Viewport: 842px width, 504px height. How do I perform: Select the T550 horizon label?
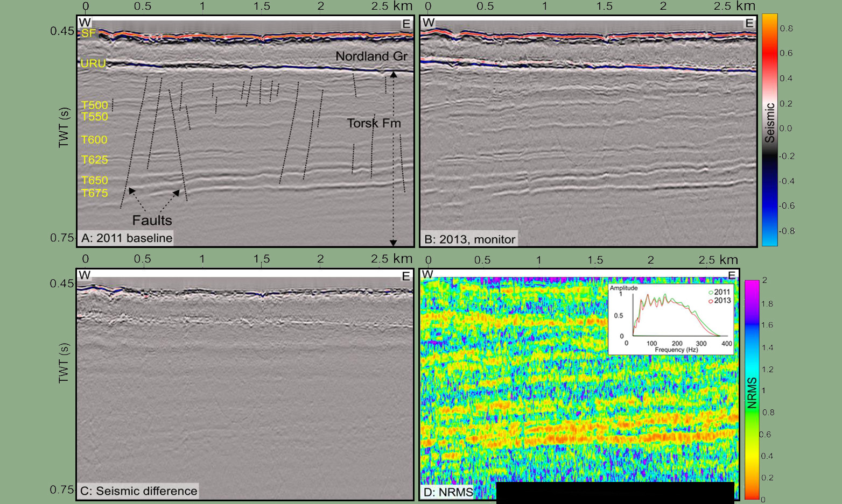(x=95, y=117)
